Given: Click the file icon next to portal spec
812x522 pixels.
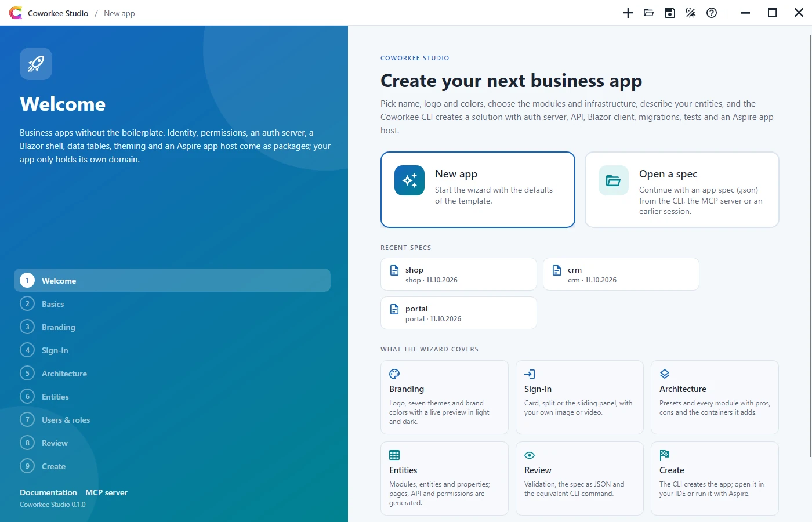Looking at the screenshot, I should [x=394, y=309].
